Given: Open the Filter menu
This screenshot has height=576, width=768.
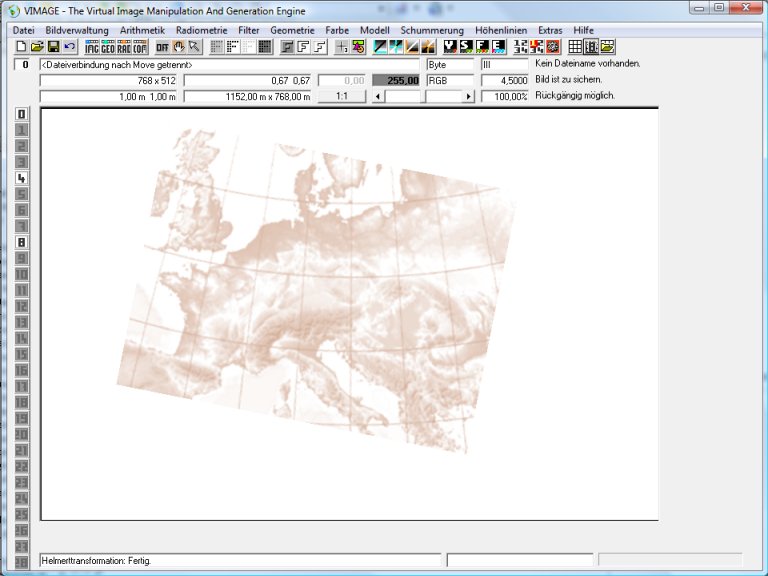Looking at the screenshot, I should [x=248, y=30].
